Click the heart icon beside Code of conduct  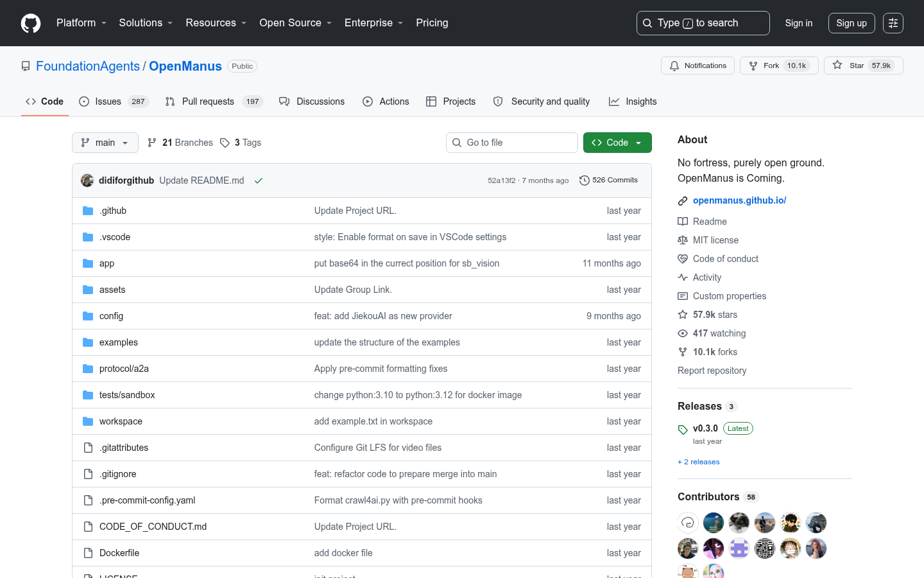(x=683, y=259)
